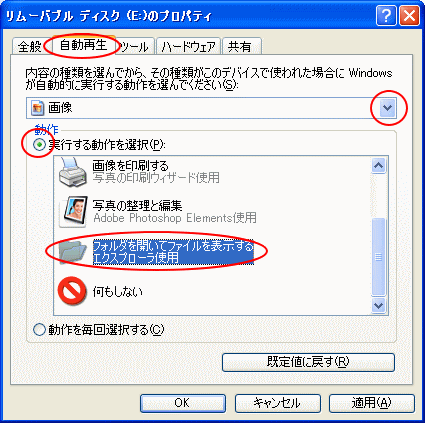
Task: Click the キャンセル button
Action: click(278, 403)
